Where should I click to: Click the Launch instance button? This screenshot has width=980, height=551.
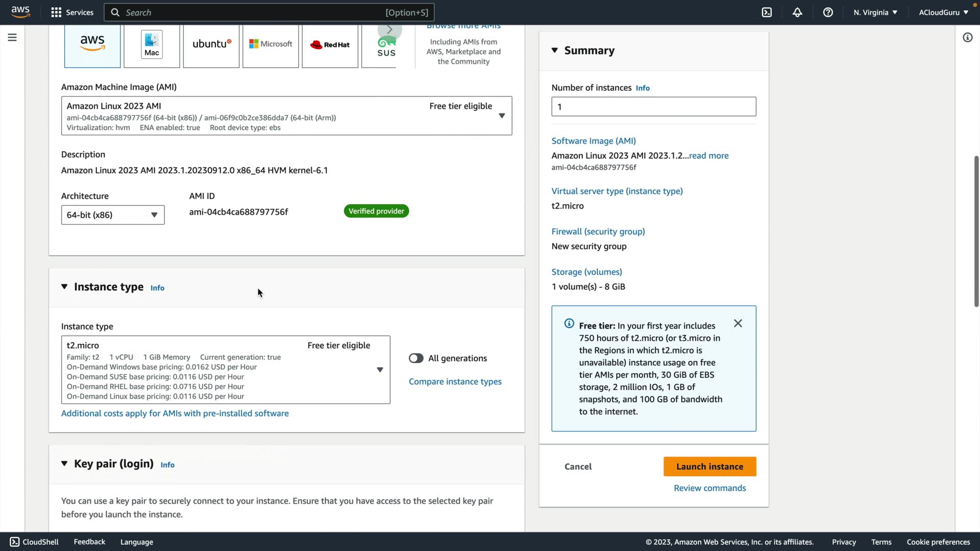pyautogui.click(x=709, y=466)
